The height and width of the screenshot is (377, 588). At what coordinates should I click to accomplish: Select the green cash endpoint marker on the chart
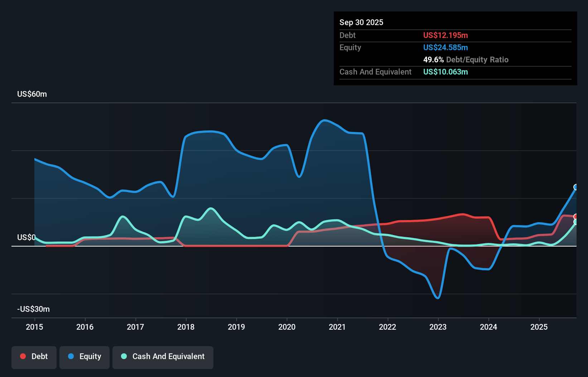(576, 221)
